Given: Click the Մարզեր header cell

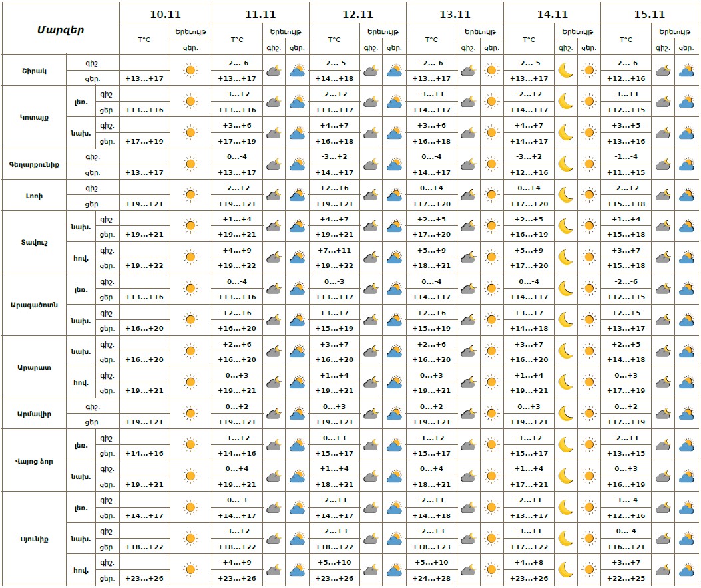Looking at the screenshot, I should point(60,29).
